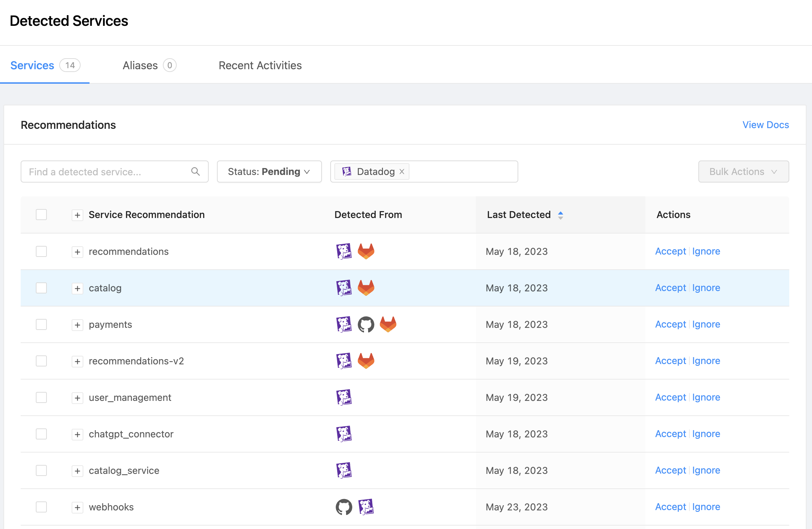Click Datadog icon in recommendations-v2 row
This screenshot has width=812, height=529.
pyautogui.click(x=344, y=361)
